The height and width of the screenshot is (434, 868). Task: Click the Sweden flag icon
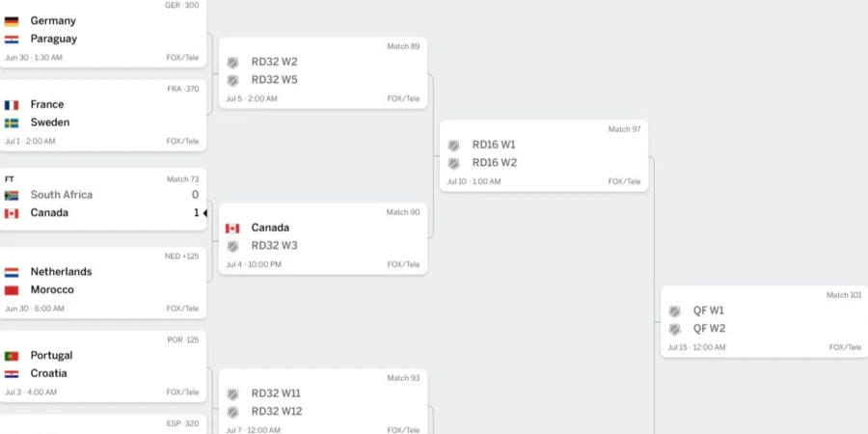(11, 122)
